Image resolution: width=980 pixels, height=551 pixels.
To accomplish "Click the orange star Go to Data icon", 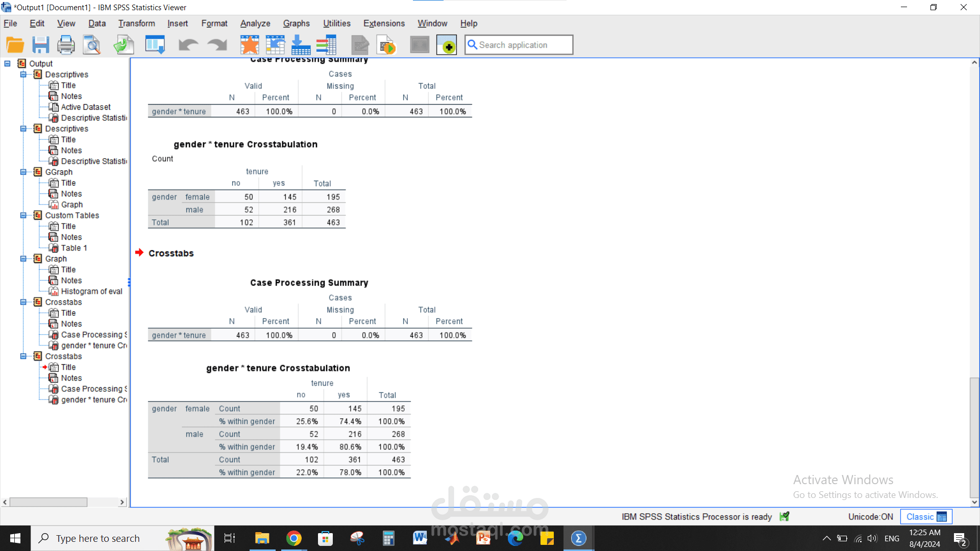I will point(250,45).
